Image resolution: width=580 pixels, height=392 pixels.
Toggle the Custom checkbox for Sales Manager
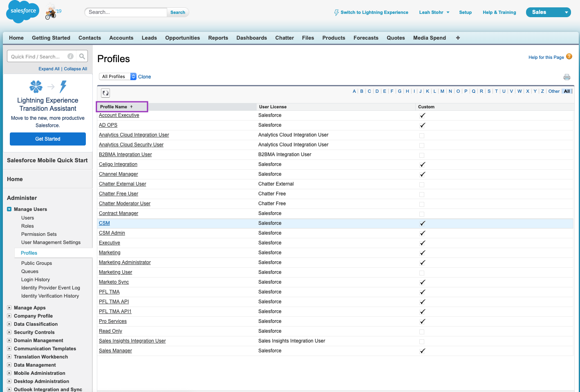(422, 351)
